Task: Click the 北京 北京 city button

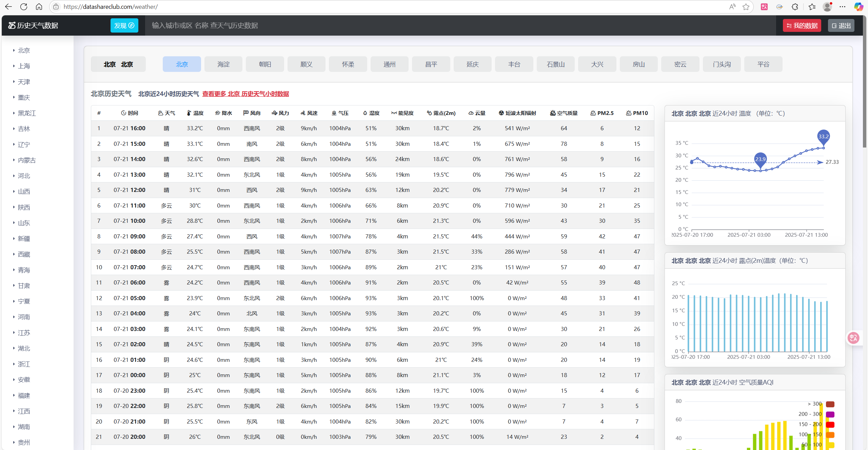Action: (x=118, y=64)
